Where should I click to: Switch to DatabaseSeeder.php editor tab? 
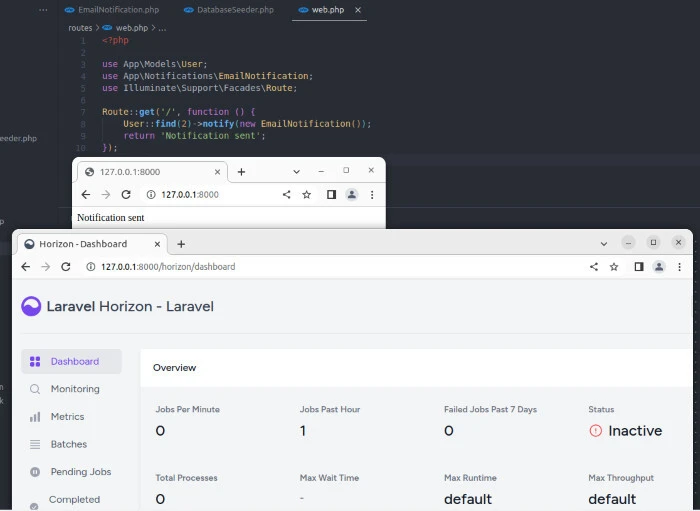click(x=234, y=10)
